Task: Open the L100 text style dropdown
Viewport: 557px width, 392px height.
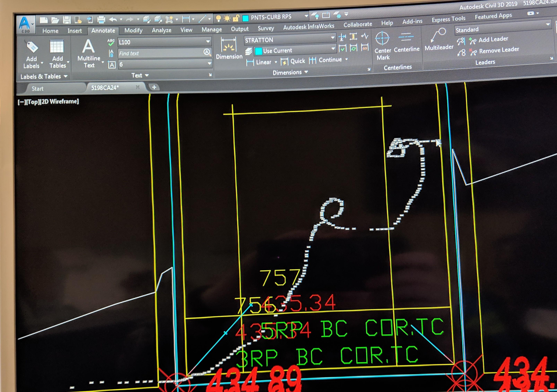Action: click(208, 41)
